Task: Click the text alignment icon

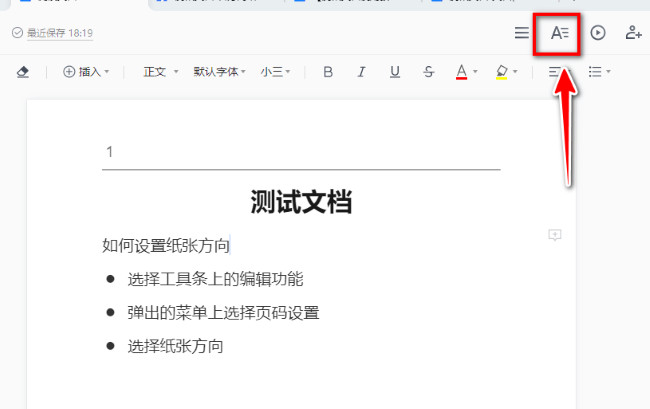Action: 555,72
